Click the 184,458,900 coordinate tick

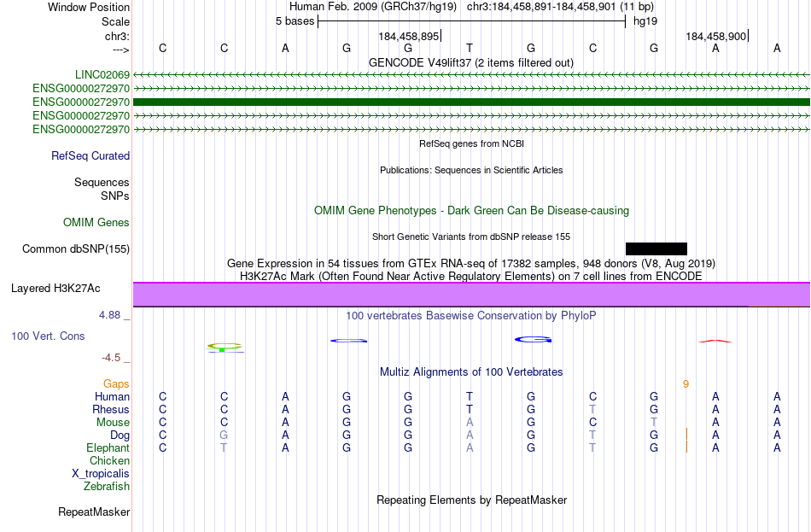tap(716, 36)
